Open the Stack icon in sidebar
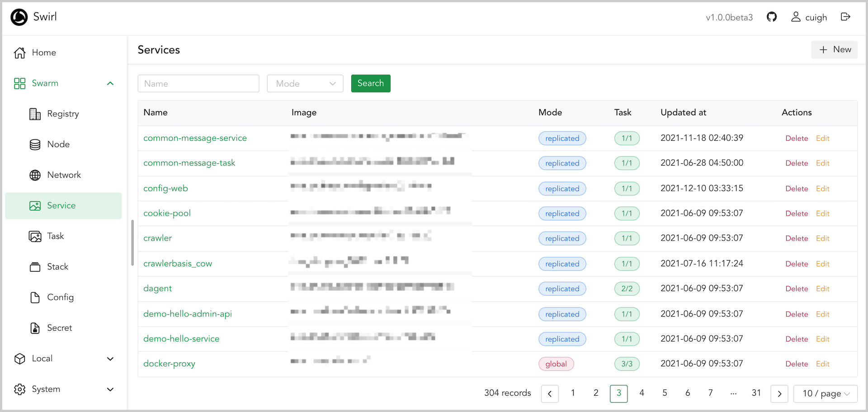 (x=35, y=267)
